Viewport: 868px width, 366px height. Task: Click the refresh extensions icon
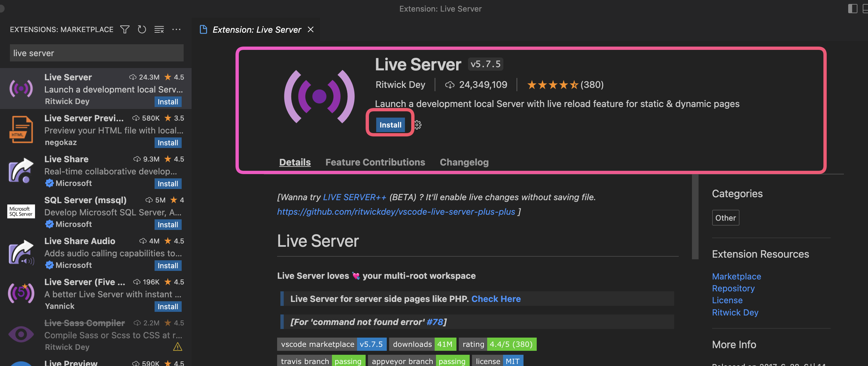(x=142, y=30)
